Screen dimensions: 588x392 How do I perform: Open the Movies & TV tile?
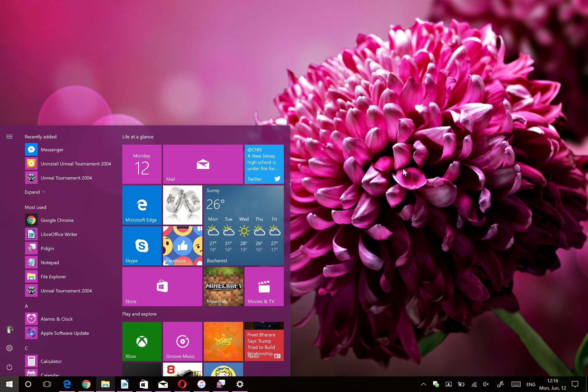pyautogui.click(x=264, y=286)
